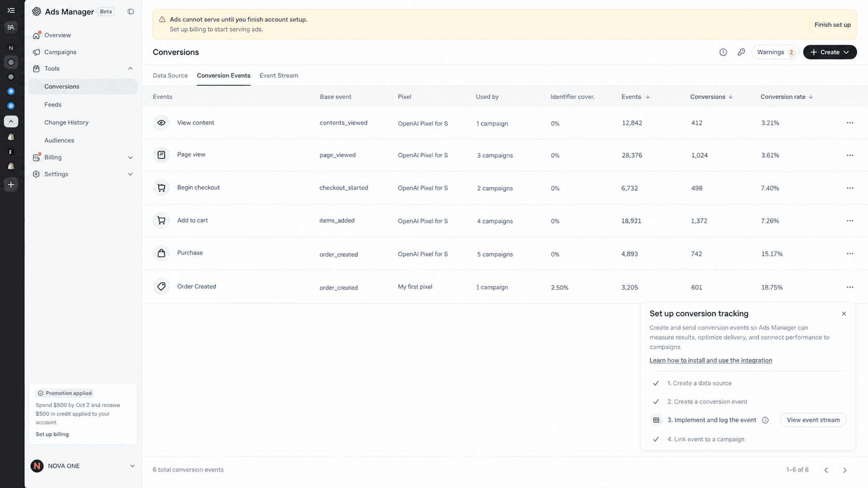868x488 pixels.
Task: Close the Set up conversion tracking panel
Action: (844, 314)
